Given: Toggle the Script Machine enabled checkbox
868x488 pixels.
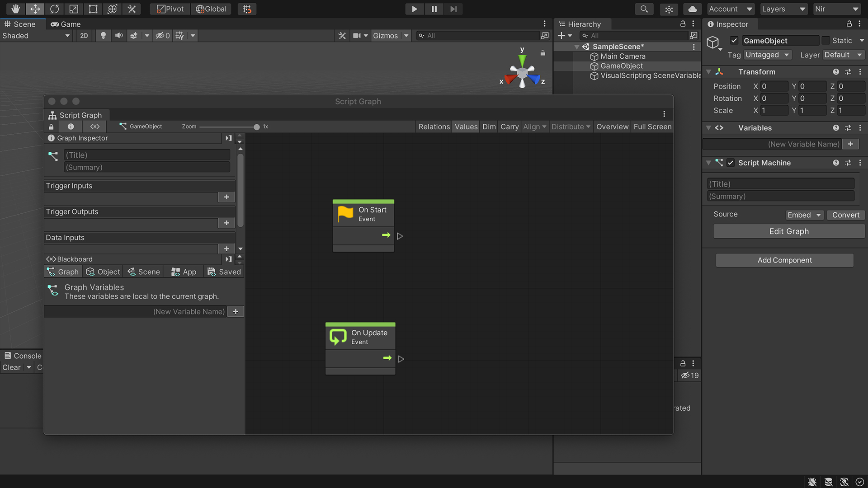Looking at the screenshot, I should [730, 163].
